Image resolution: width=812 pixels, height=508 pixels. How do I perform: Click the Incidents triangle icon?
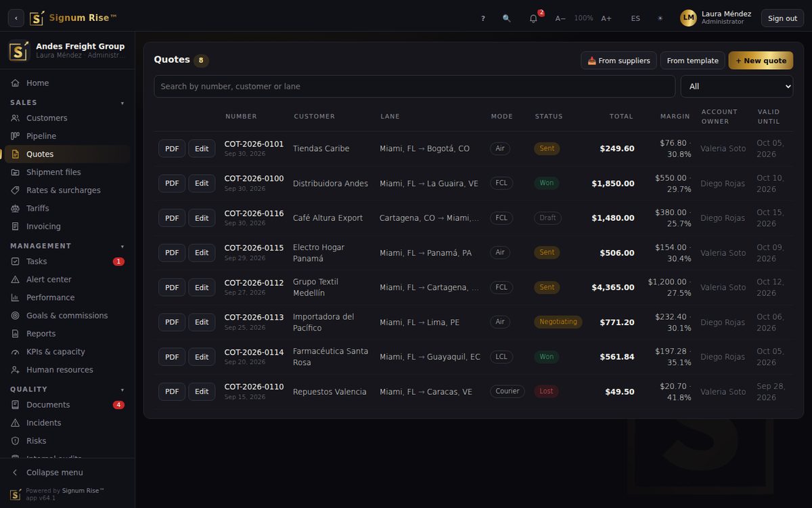tap(16, 423)
